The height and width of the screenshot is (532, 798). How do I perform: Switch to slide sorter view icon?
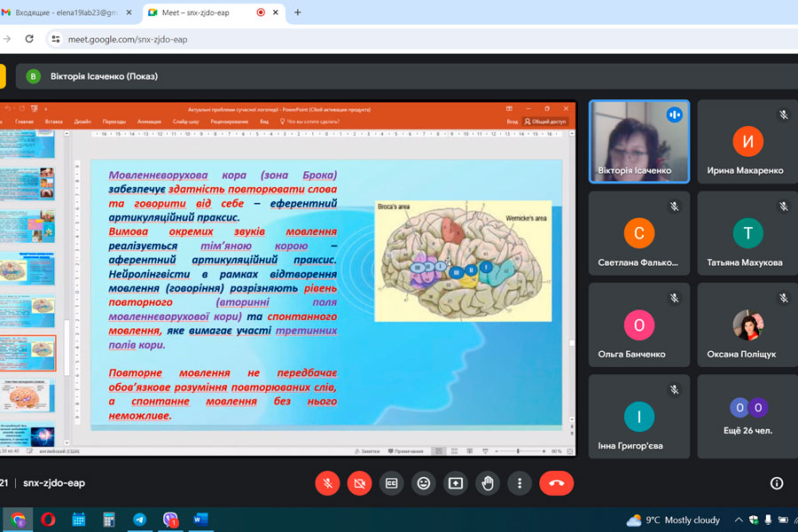point(455,451)
